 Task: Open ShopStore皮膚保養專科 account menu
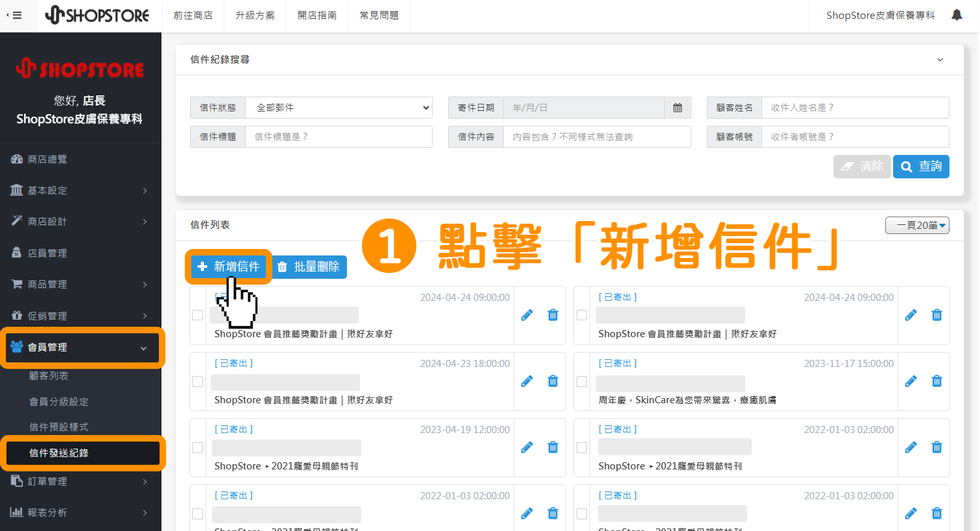[x=880, y=16]
